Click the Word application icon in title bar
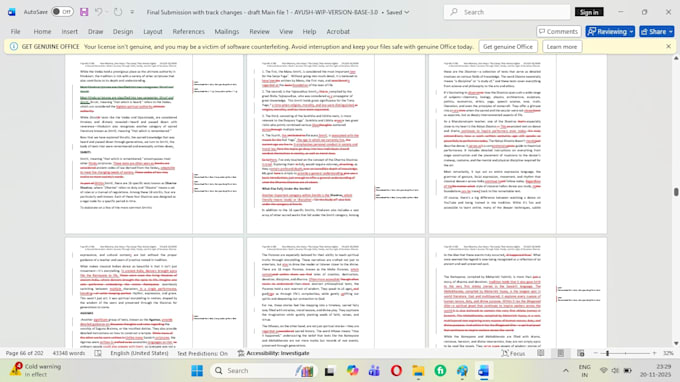Viewport: 680px width, 382px height. tap(12, 12)
